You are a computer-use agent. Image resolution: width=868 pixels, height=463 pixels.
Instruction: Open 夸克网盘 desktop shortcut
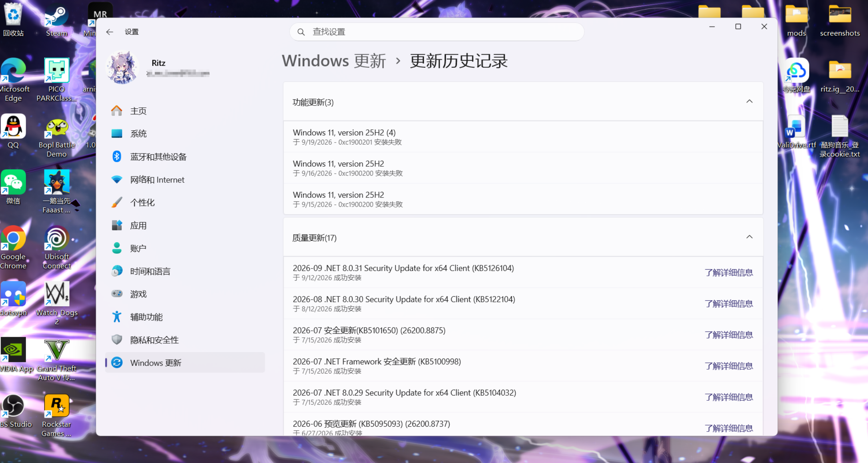796,76
